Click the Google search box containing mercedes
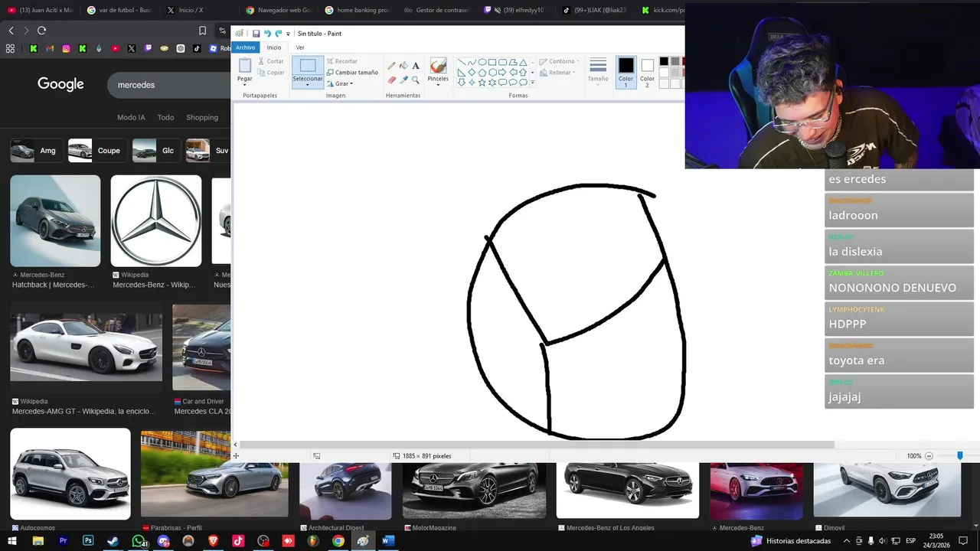980x551 pixels. point(168,85)
